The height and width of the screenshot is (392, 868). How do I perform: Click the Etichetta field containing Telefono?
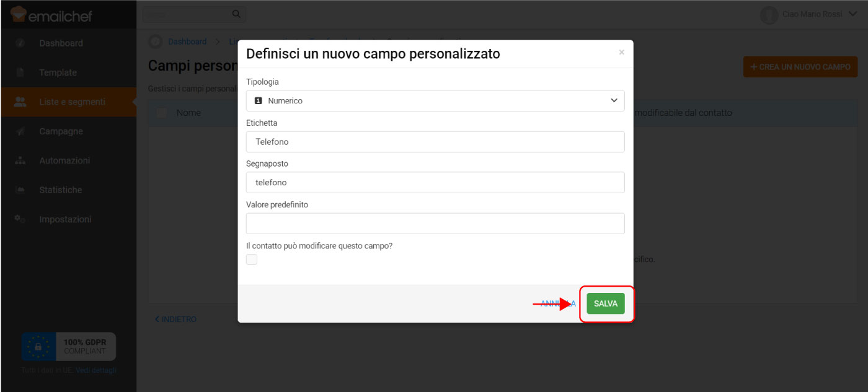point(435,142)
